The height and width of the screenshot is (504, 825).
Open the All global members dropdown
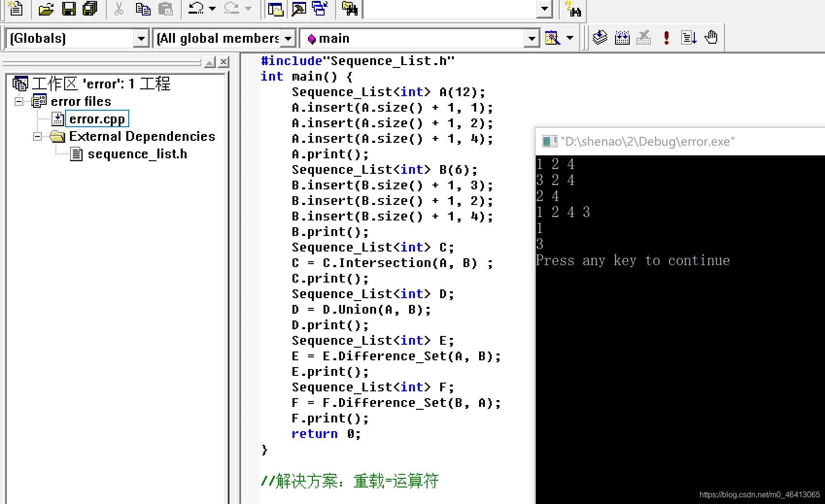coord(288,38)
